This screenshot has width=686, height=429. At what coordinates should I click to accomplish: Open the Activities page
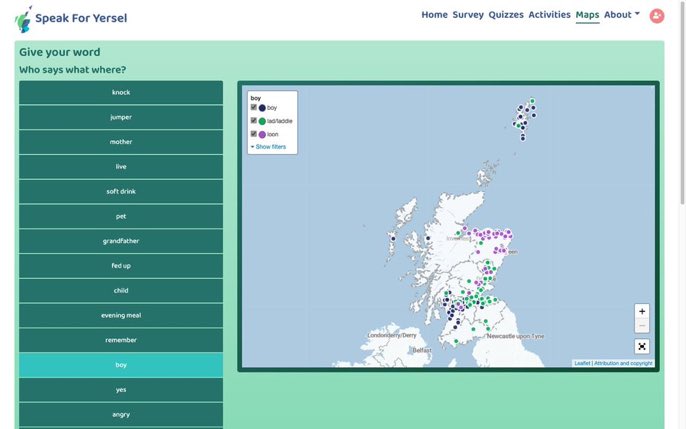click(550, 15)
